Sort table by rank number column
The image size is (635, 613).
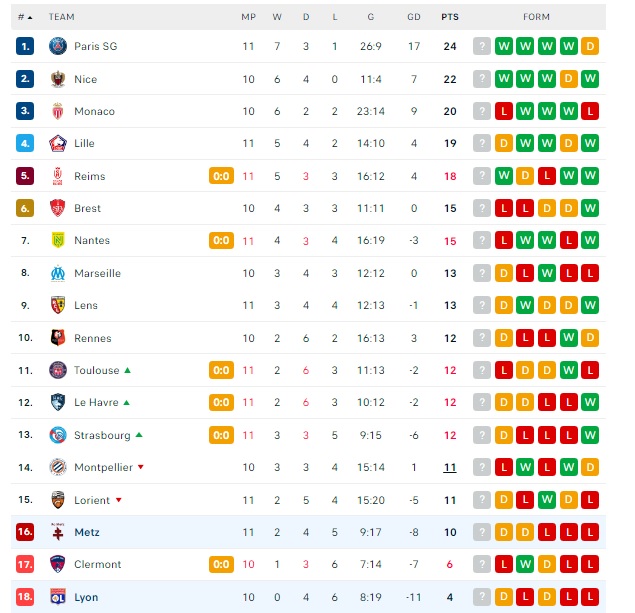pos(25,17)
